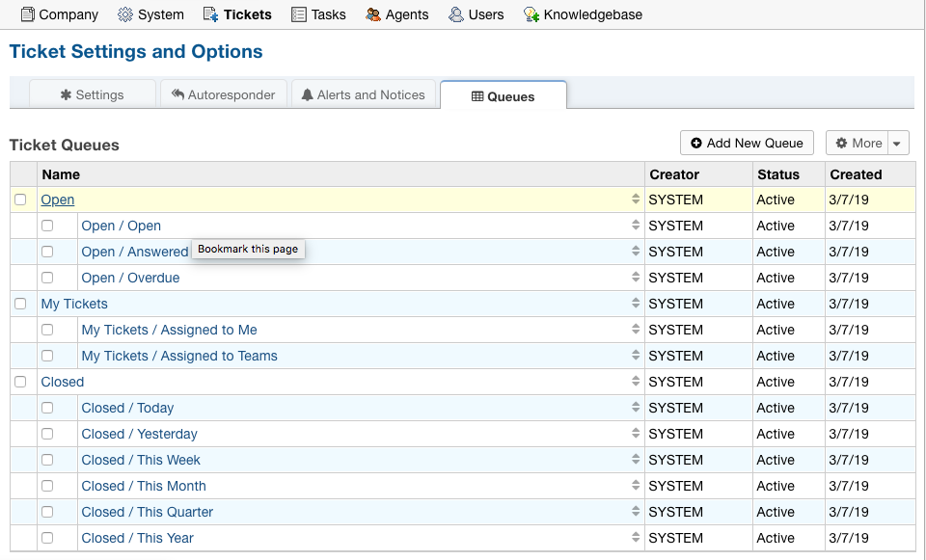Open the My Tickets / Assigned to Me link
The image size is (926, 560).
[x=169, y=330]
